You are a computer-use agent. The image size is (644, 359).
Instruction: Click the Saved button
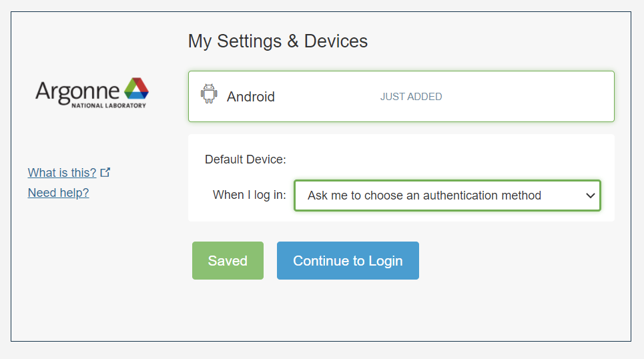pos(228,260)
